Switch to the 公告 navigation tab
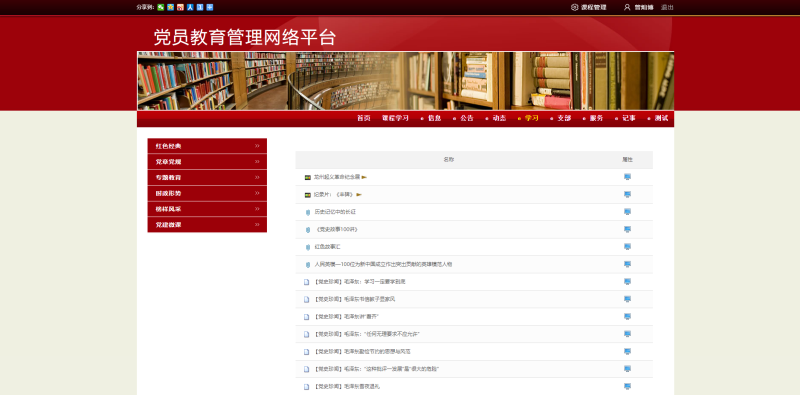Viewport: 800px width, 395px height. [467, 118]
